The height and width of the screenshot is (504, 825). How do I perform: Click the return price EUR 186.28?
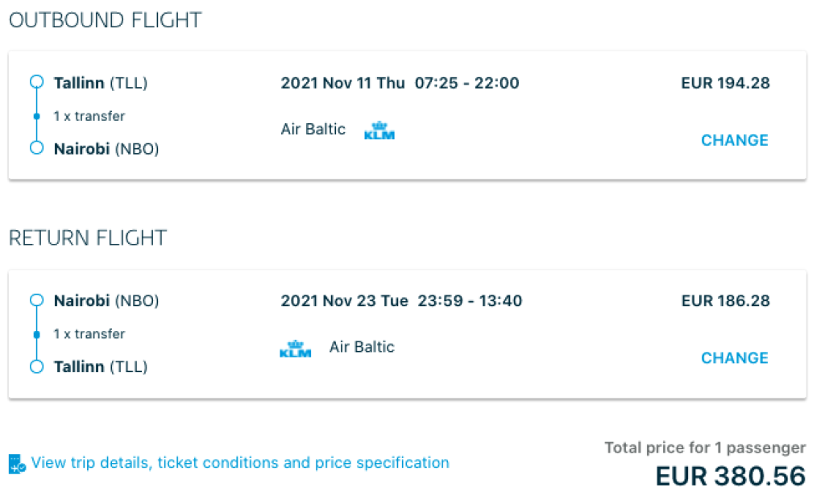click(725, 301)
